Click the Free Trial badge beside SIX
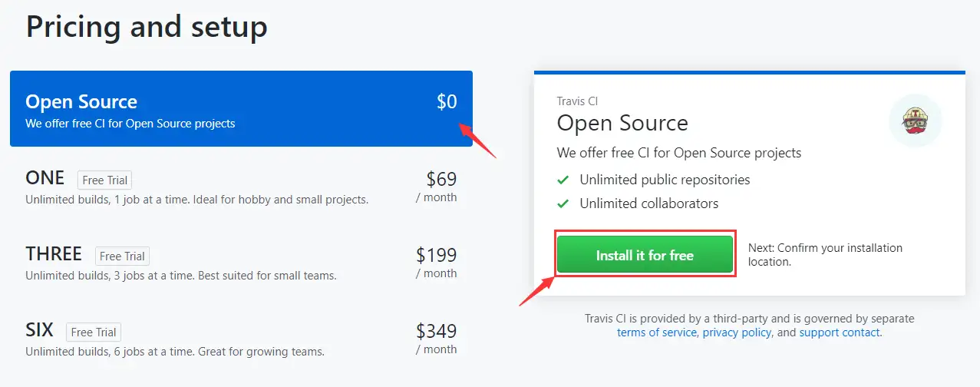This screenshot has width=980, height=387. click(x=94, y=332)
